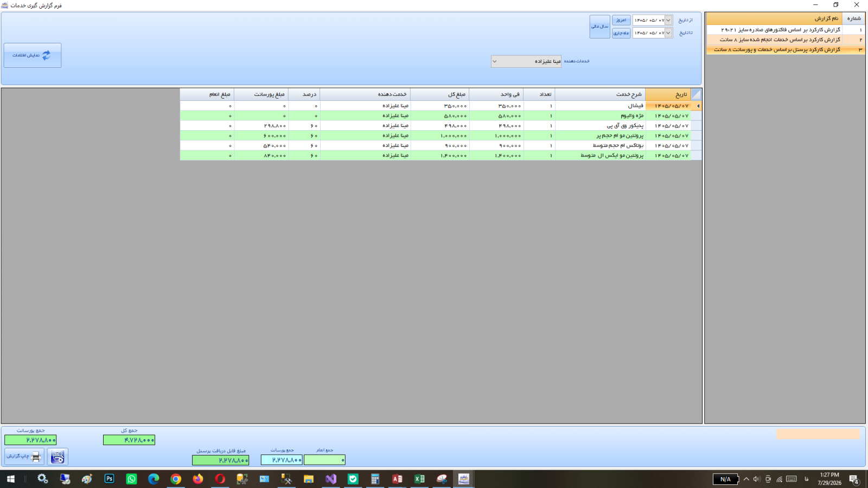The width and height of the screenshot is (868, 488).
Task: Select the بوتاکس ام حجم متوسط row
Action: pyautogui.click(x=441, y=145)
